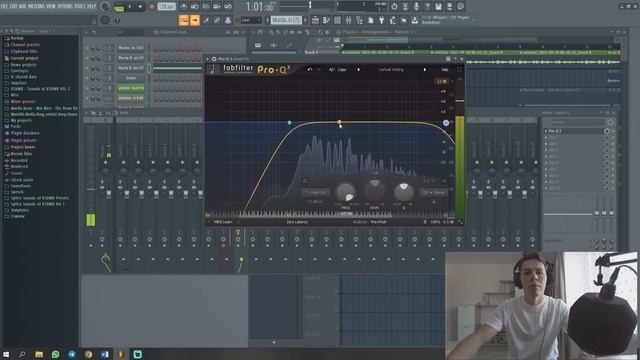Screen dimensions: 640x360
Task: Click the Q knob in Pro-Q 3
Action: coord(403,192)
